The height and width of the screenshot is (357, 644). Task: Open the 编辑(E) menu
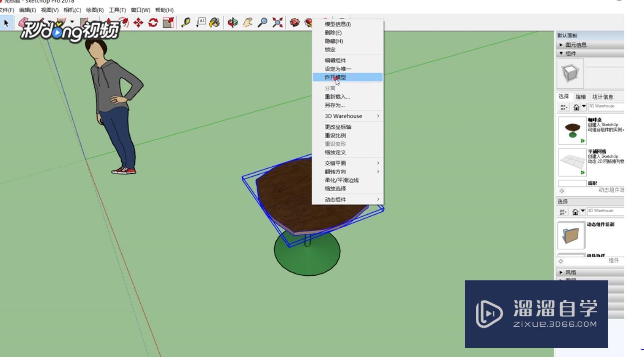(27, 10)
